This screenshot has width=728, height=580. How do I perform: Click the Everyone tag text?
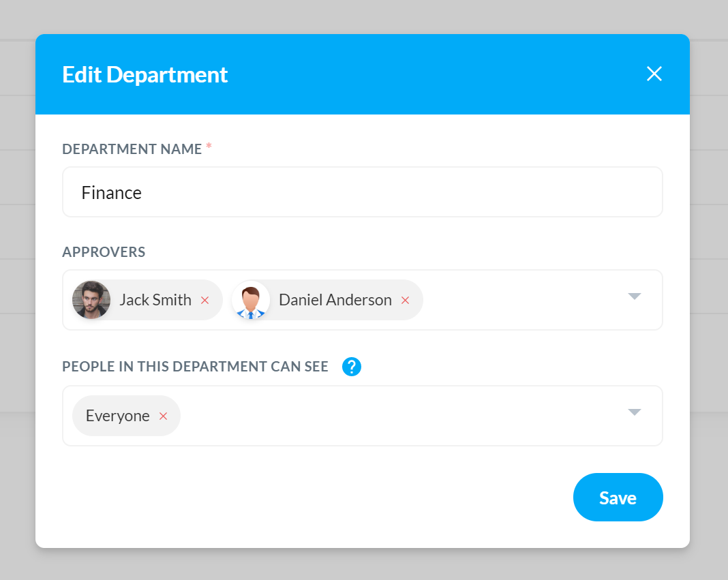click(x=118, y=416)
